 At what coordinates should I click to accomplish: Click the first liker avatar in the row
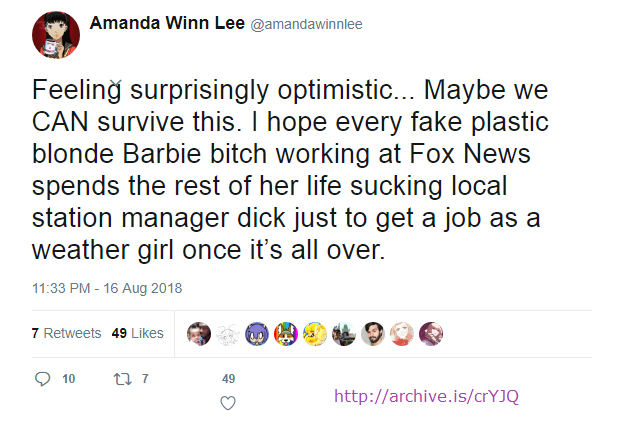200,333
